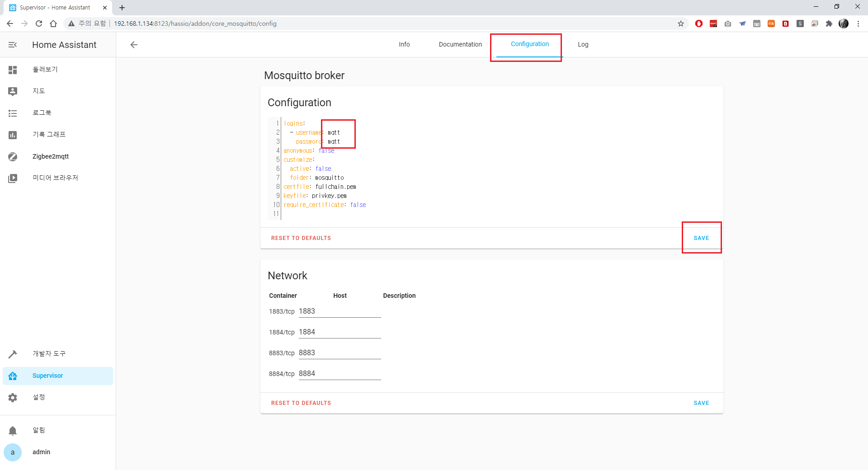Open the 알림 notifications bell icon
Image resolution: width=868 pixels, height=470 pixels.
[13, 430]
